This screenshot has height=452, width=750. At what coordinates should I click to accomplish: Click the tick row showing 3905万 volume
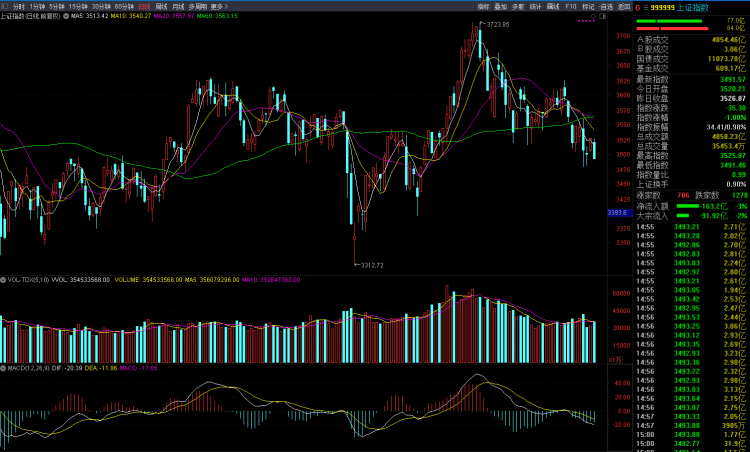click(x=691, y=426)
